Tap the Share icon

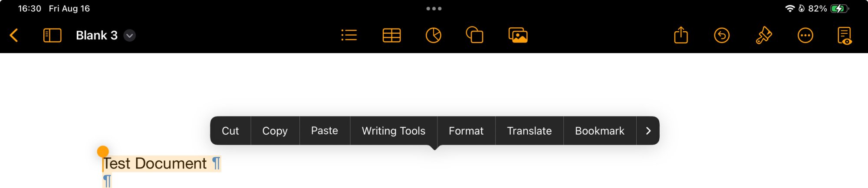pyautogui.click(x=681, y=35)
